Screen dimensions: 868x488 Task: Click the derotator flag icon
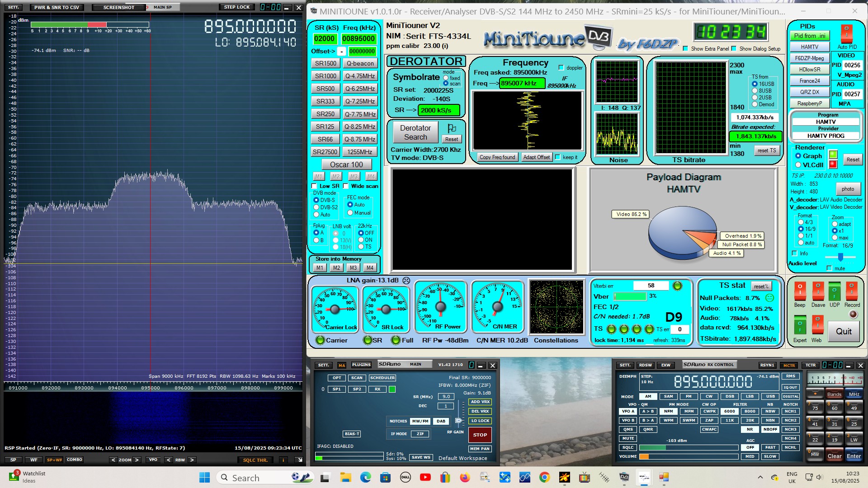tap(451, 128)
